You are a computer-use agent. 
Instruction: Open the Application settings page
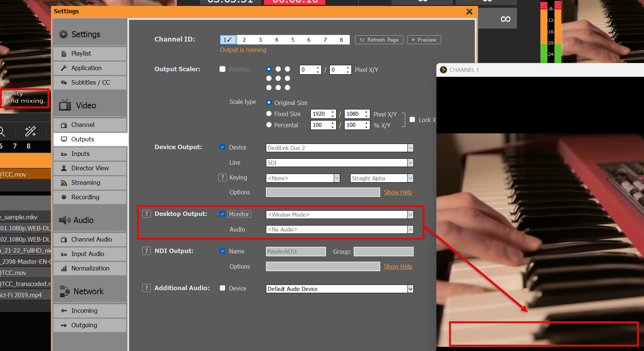[90, 68]
